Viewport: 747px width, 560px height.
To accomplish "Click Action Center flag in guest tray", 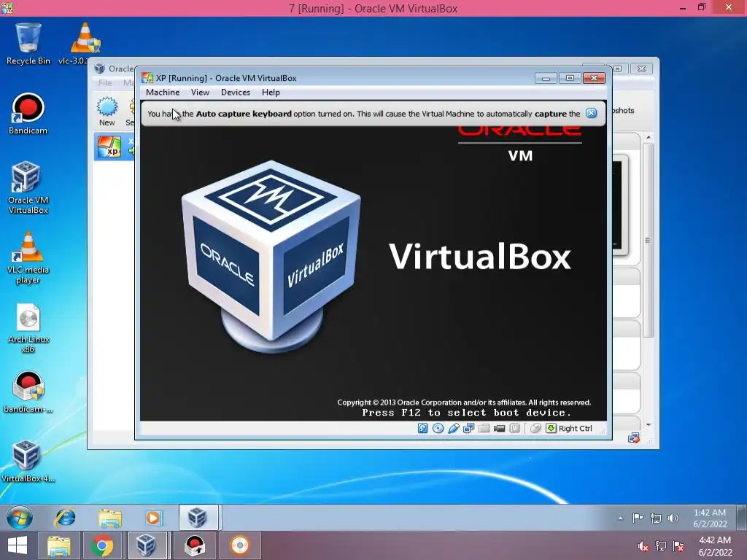I will point(637,518).
